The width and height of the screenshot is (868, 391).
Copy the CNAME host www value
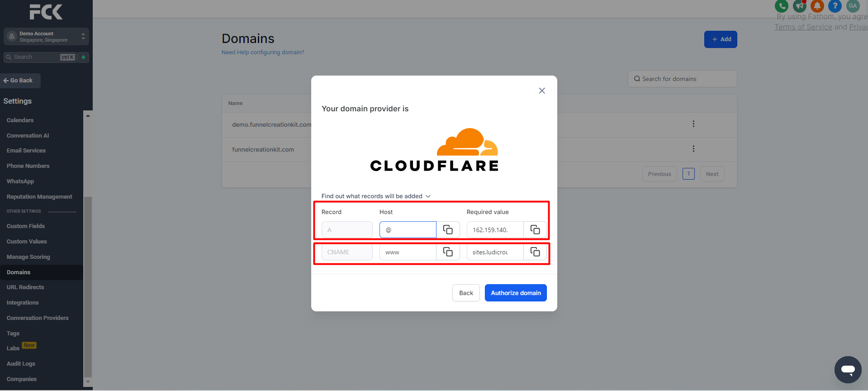(x=448, y=252)
